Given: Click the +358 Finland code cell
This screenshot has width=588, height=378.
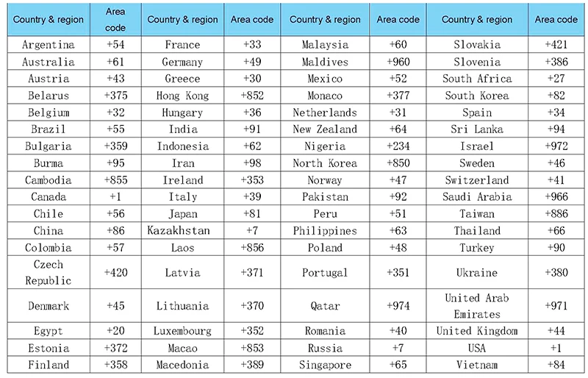Looking at the screenshot, I should click(115, 365).
